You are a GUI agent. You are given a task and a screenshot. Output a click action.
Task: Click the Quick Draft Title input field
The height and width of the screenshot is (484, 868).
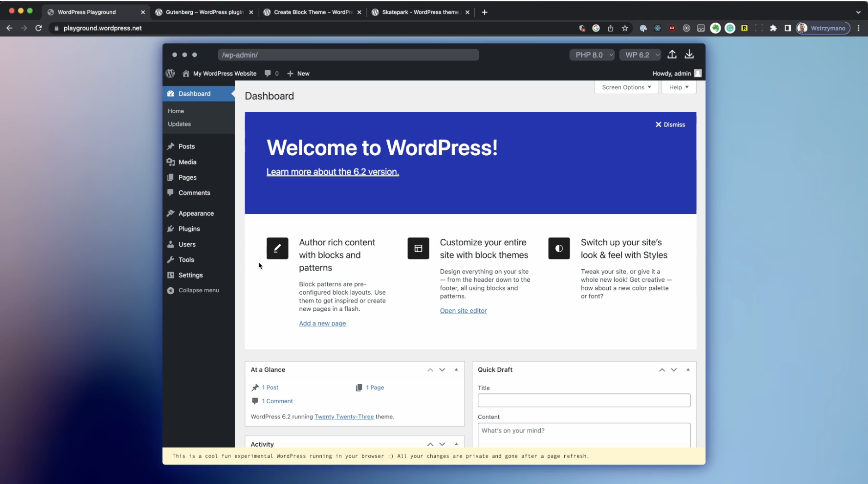click(x=584, y=400)
